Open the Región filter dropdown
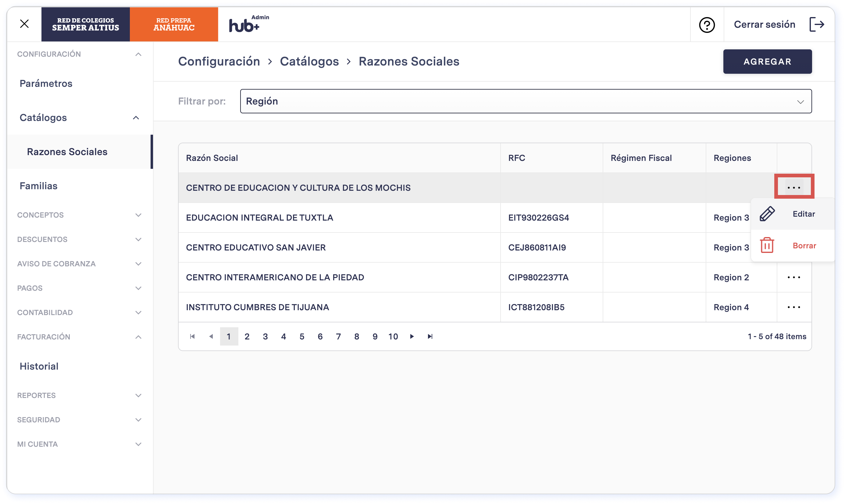 (526, 101)
